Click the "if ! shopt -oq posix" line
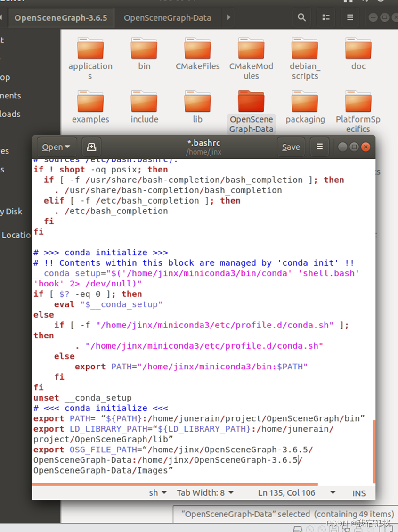The height and width of the screenshot is (532, 398). [101, 169]
